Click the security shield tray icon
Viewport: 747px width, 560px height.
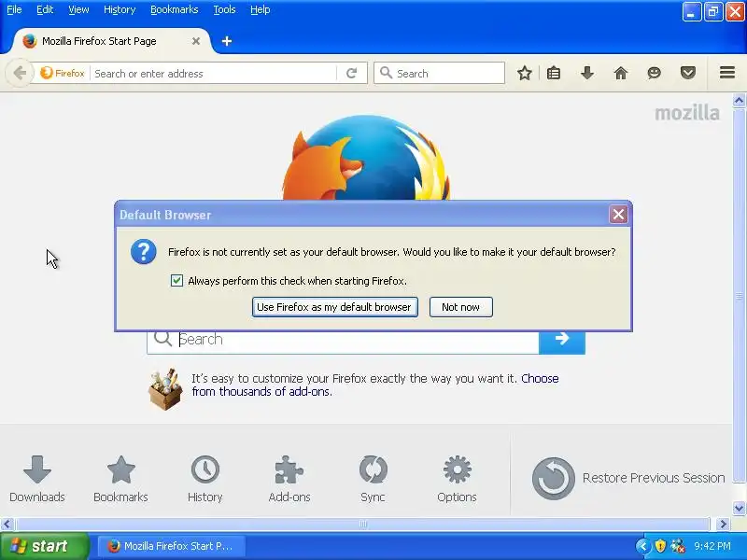point(660,546)
